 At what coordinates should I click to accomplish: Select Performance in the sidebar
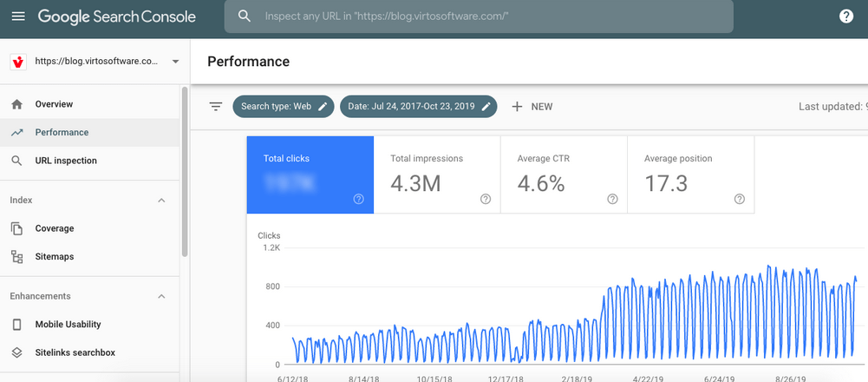pos(89,133)
